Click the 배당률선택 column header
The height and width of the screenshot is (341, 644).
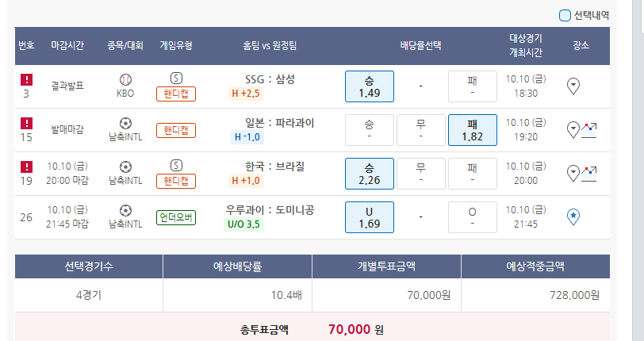coord(420,45)
